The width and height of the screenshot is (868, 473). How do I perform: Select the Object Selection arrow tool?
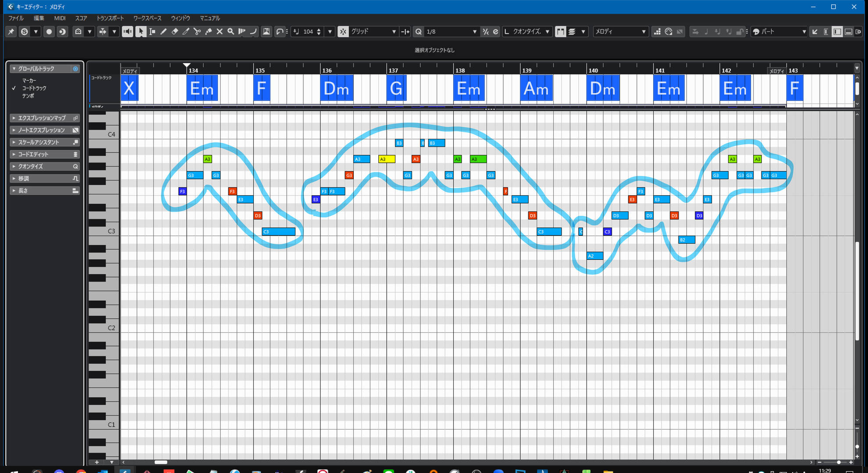point(141,32)
